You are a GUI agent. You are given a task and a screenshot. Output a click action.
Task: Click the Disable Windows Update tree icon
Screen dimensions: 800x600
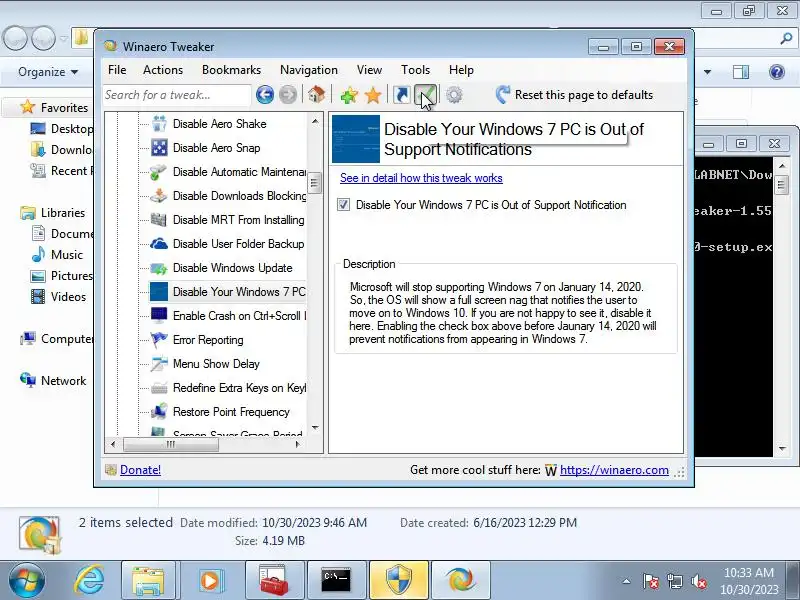[x=159, y=268]
